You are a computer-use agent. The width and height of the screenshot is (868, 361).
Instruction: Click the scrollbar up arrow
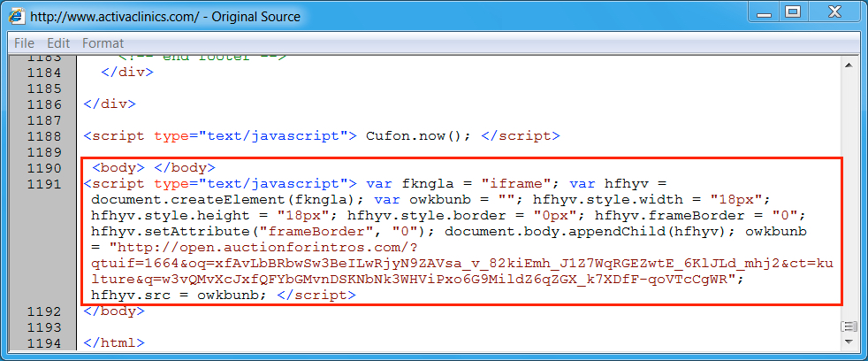pyautogui.click(x=848, y=65)
